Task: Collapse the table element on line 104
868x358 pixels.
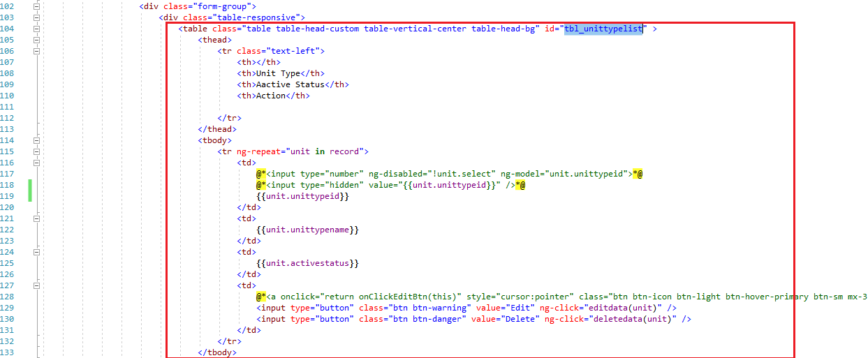Action: click(x=36, y=29)
